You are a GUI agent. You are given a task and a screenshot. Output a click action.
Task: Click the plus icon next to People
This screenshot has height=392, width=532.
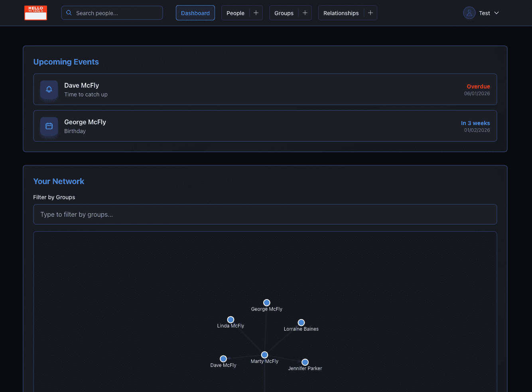[x=256, y=13]
